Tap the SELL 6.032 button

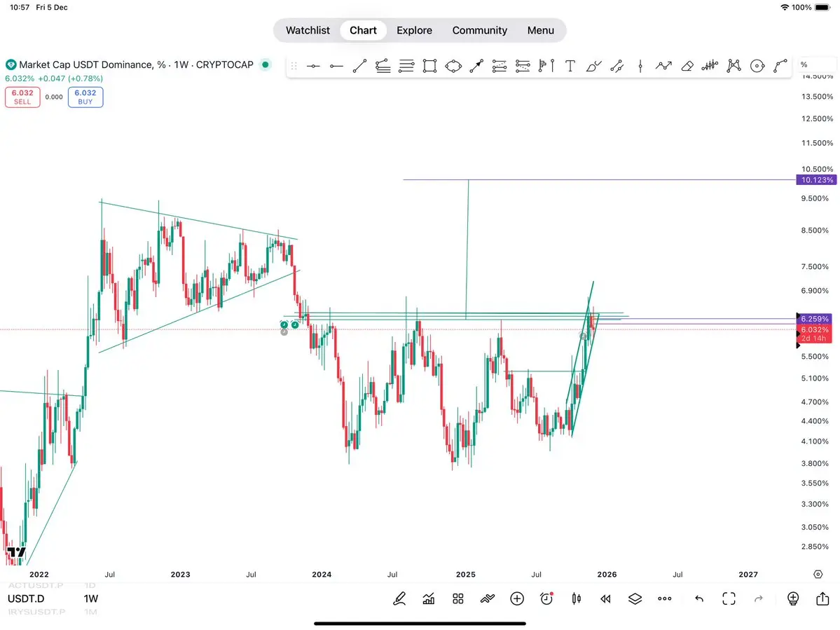click(22, 97)
